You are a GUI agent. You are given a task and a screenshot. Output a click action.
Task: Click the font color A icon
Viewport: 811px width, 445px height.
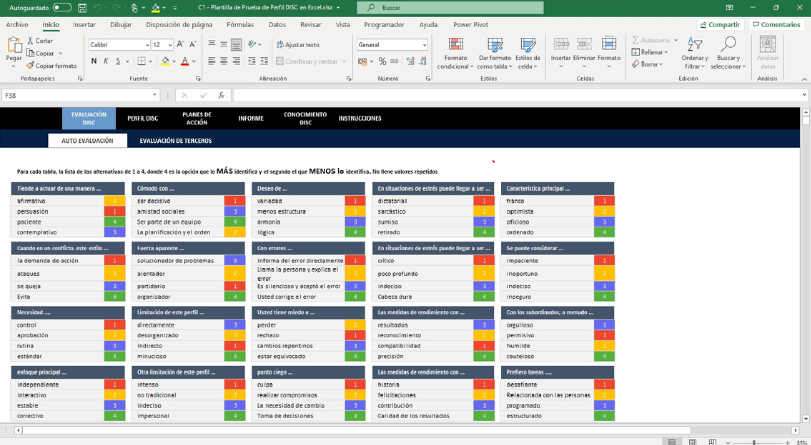coord(185,61)
